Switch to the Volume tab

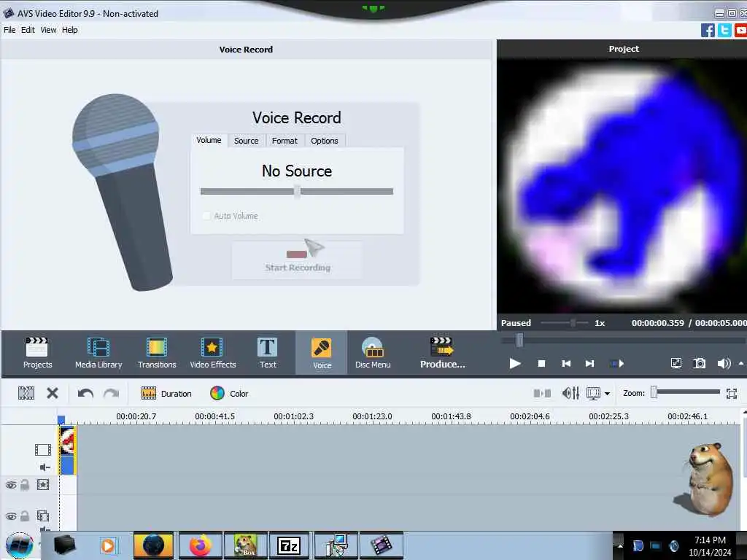coord(209,140)
